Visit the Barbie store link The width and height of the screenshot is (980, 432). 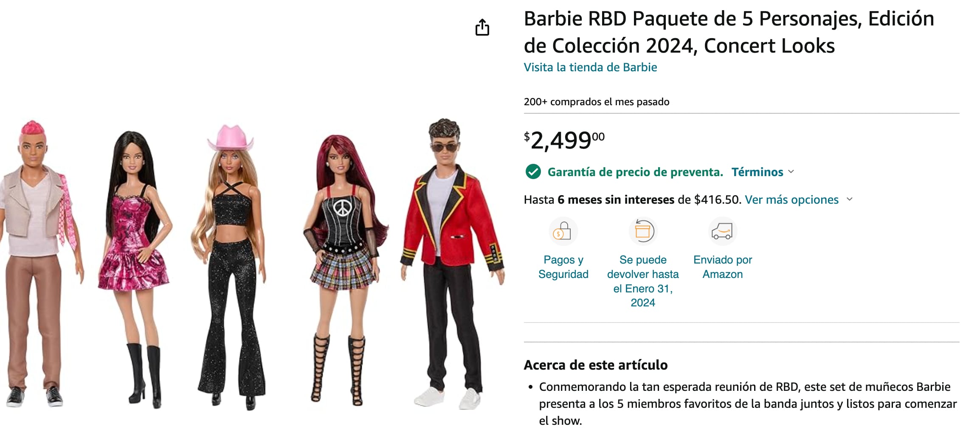pyautogui.click(x=590, y=67)
